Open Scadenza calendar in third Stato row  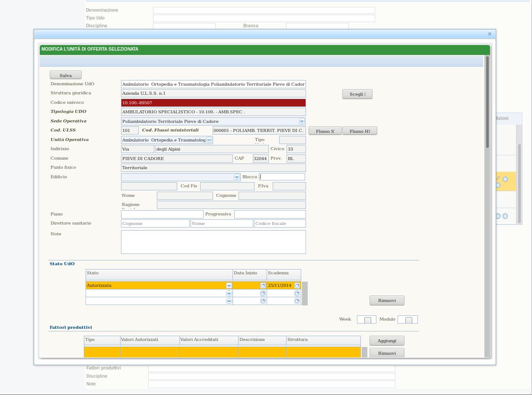coord(297,301)
